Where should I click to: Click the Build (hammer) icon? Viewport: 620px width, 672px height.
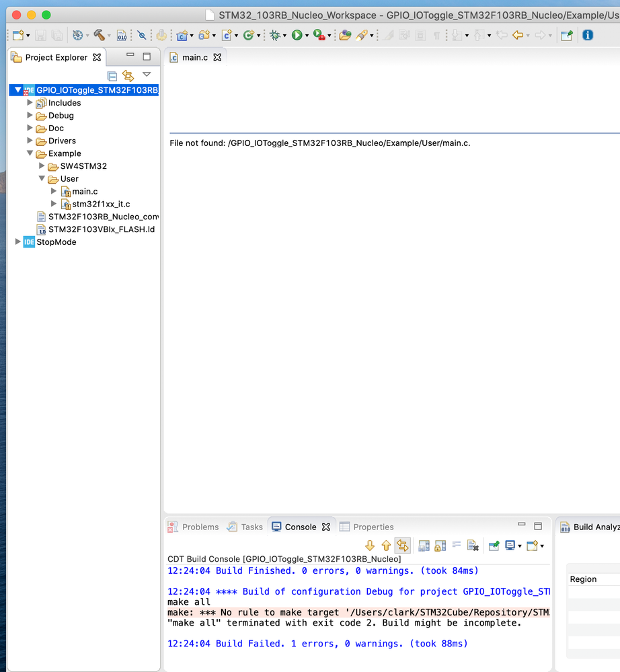click(99, 35)
